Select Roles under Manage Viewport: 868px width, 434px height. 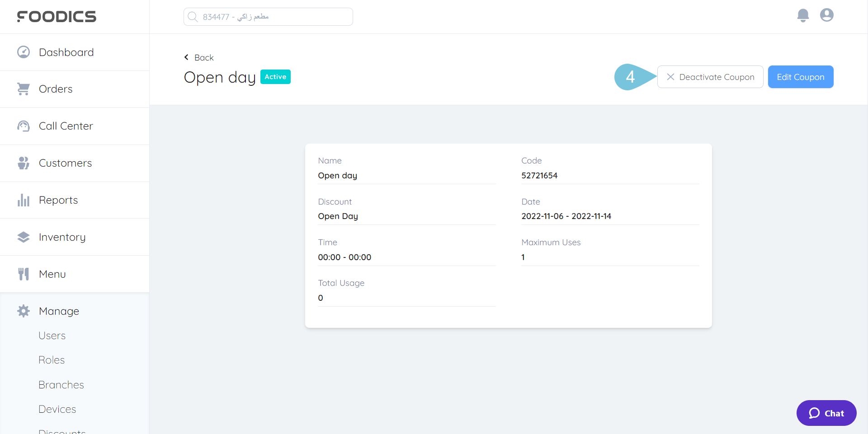(52, 360)
